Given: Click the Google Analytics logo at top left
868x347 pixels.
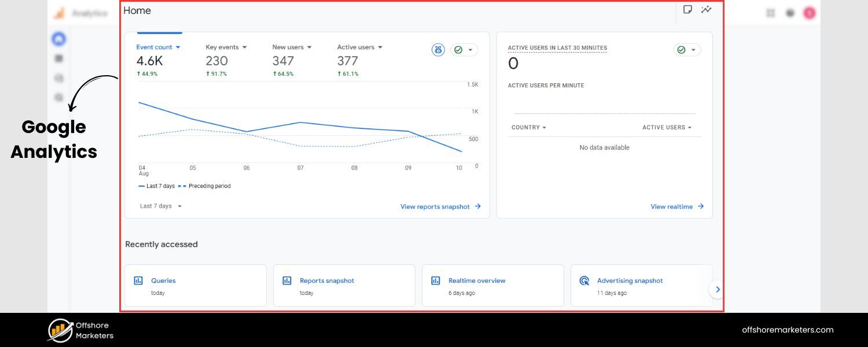Looking at the screenshot, I should (x=60, y=13).
